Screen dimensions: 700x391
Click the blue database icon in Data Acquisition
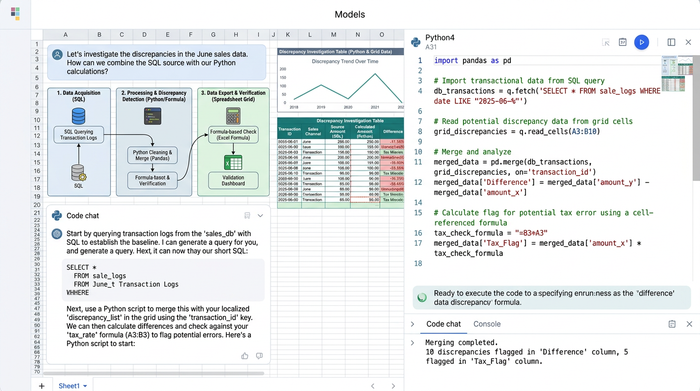[79, 116]
